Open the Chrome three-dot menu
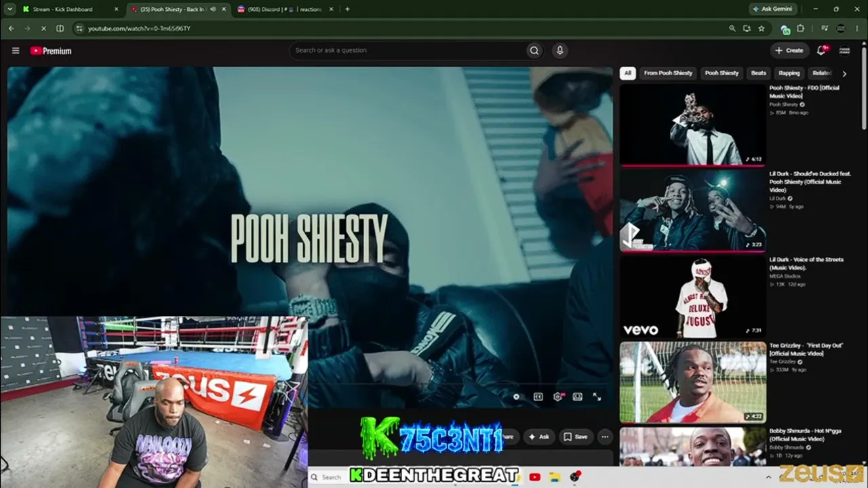This screenshot has height=488, width=868. coord(858,28)
